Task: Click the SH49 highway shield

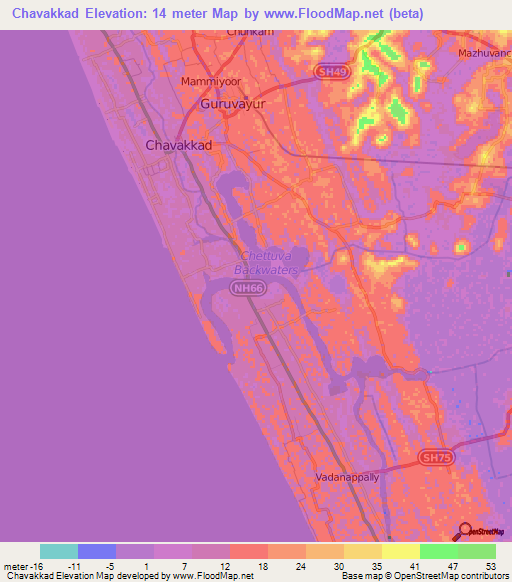Action: (x=332, y=72)
